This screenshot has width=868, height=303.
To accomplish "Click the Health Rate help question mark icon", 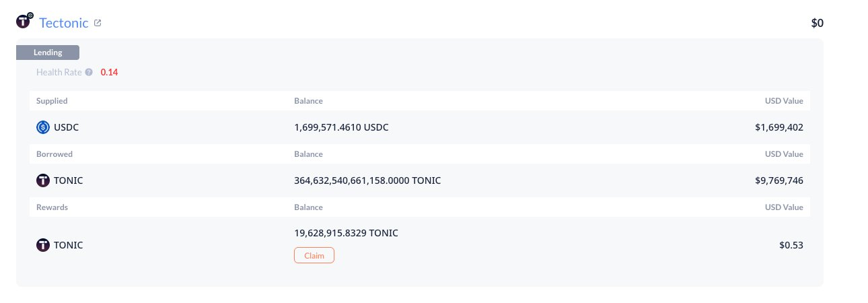I will (x=89, y=72).
